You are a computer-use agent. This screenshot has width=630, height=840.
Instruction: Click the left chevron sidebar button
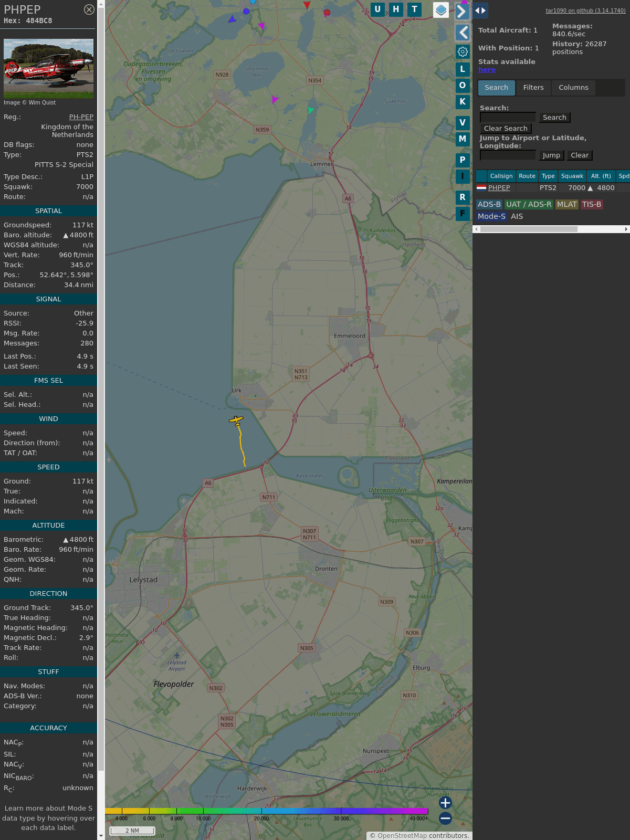(462, 33)
